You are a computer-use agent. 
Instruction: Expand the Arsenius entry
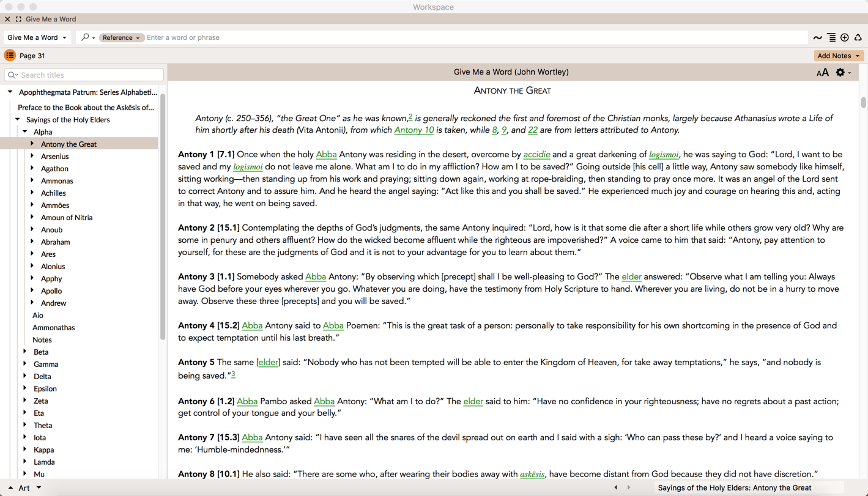pyautogui.click(x=32, y=156)
